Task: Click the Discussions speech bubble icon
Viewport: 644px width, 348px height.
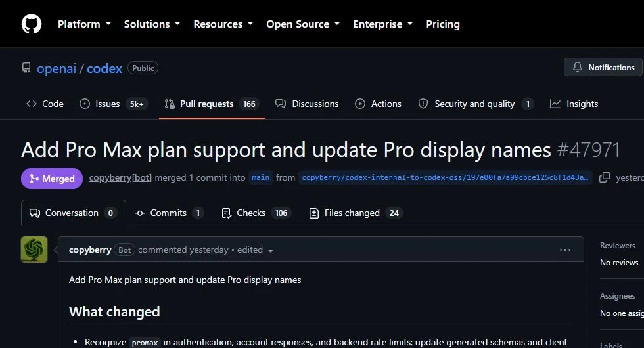Action: pos(281,104)
